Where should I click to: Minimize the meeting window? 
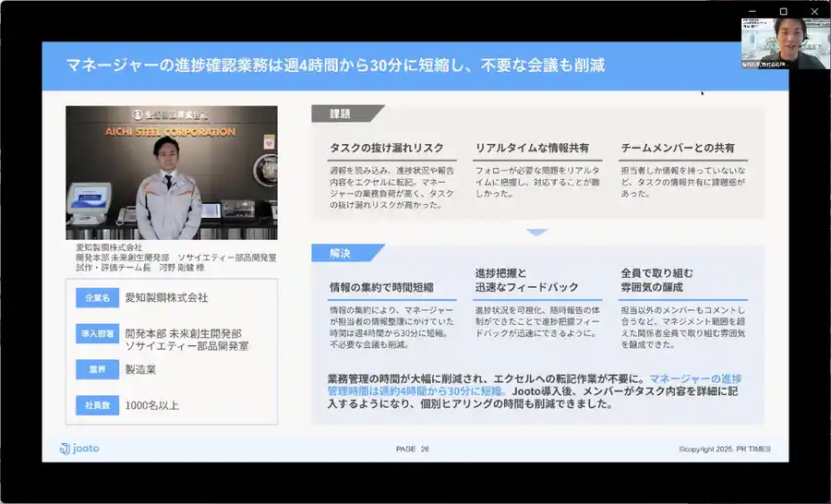[x=753, y=11]
